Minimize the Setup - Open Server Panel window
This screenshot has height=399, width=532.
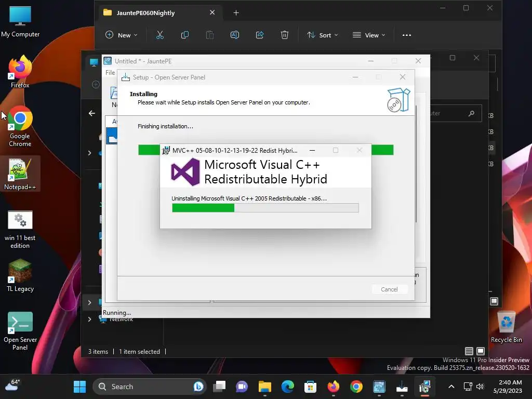point(355,77)
